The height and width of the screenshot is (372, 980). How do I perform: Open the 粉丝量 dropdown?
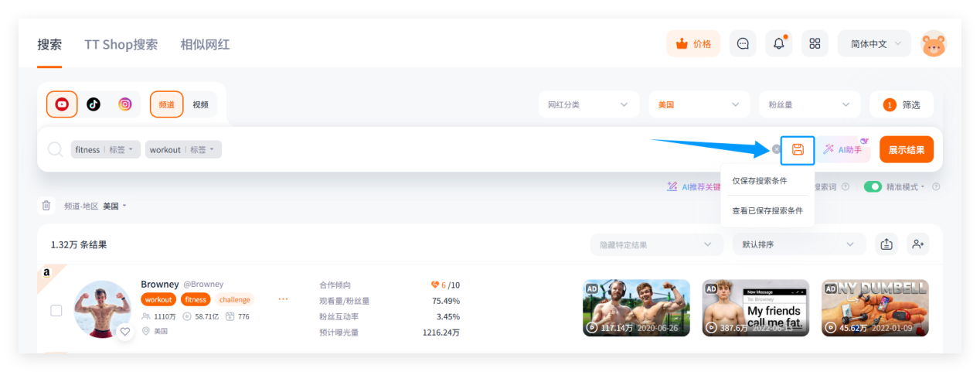[x=808, y=104]
